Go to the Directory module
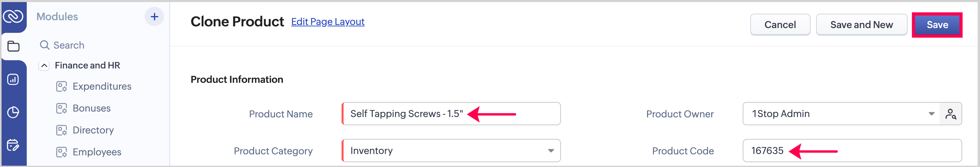The image size is (980, 167). (x=93, y=130)
